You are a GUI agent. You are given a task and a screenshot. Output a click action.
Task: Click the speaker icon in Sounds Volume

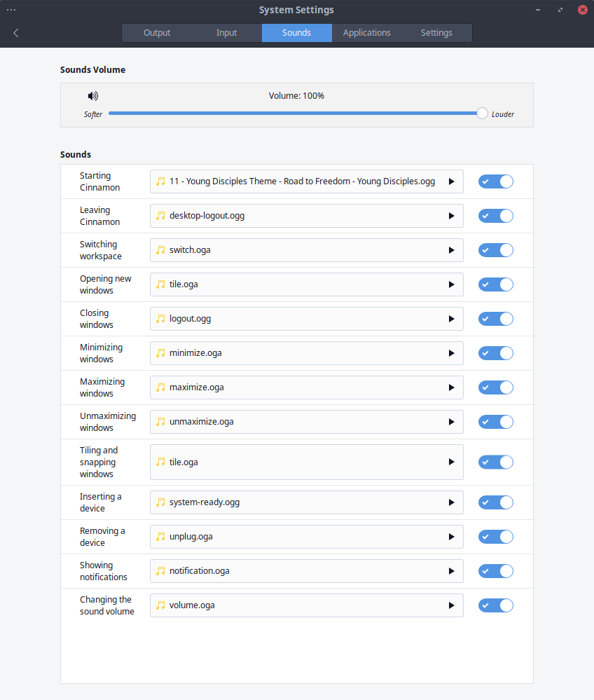coord(93,96)
